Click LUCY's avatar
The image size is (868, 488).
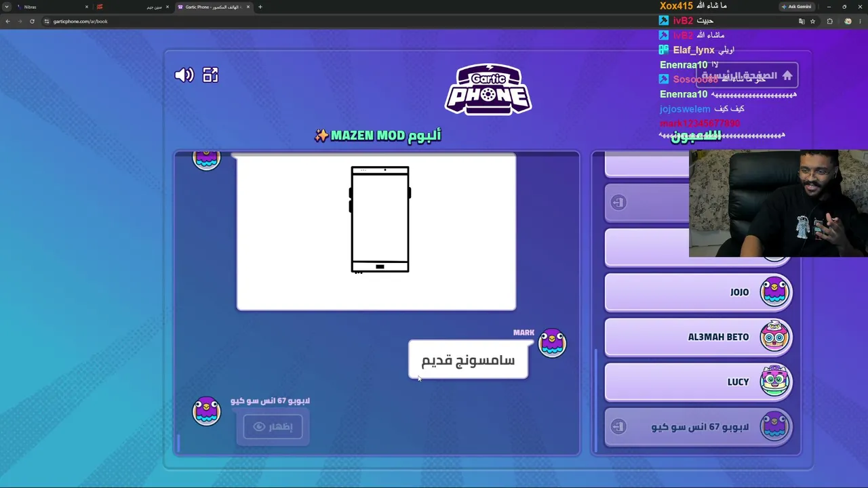pyautogui.click(x=774, y=381)
